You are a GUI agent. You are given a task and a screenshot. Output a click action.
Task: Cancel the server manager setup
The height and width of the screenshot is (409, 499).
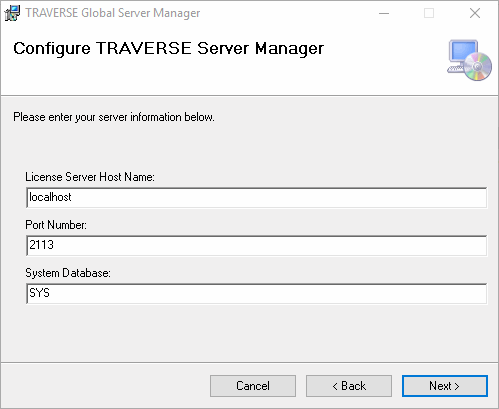pyautogui.click(x=253, y=386)
